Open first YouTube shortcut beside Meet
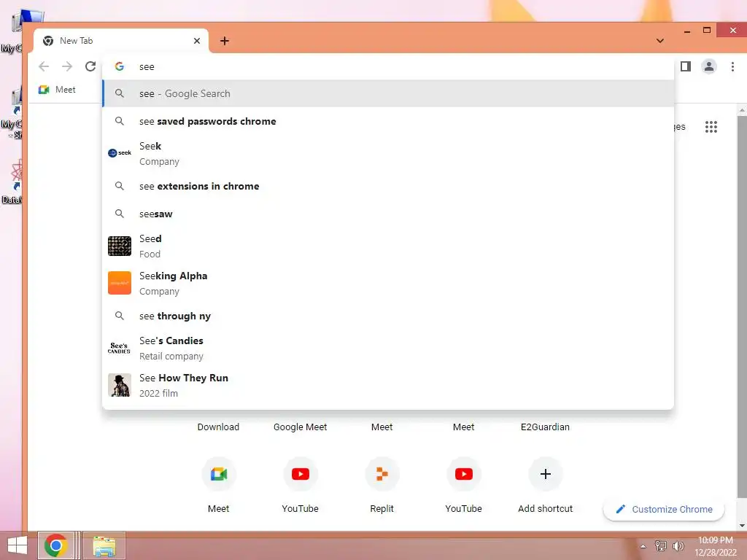The width and height of the screenshot is (747, 560). point(300,474)
